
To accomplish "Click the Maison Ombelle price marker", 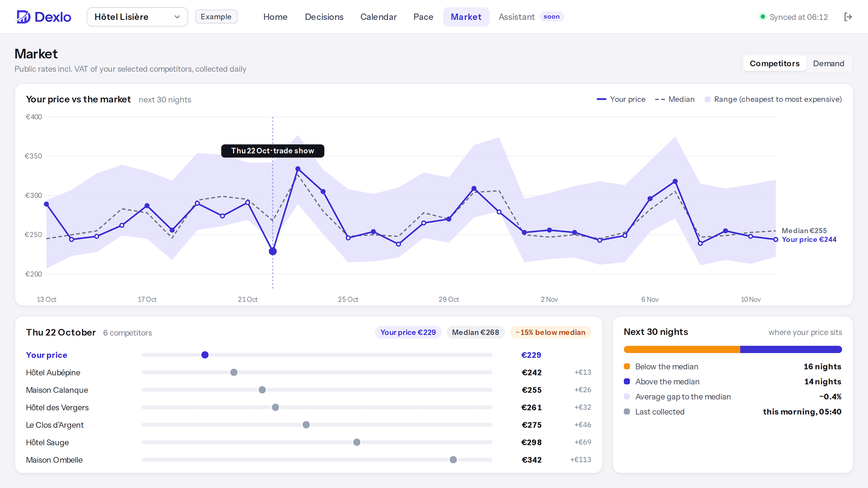I will click(453, 460).
